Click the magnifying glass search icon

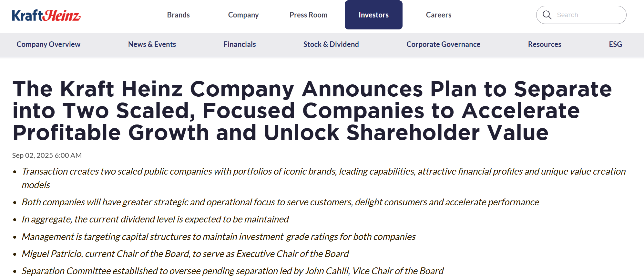click(547, 15)
